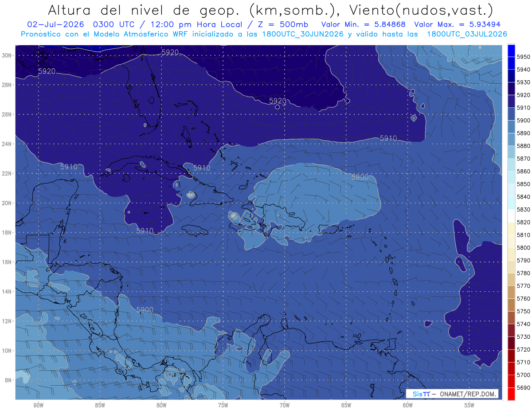The height and width of the screenshot is (411, 532).
Task: Click the '0300 UTC' time text
Action: click(x=114, y=24)
